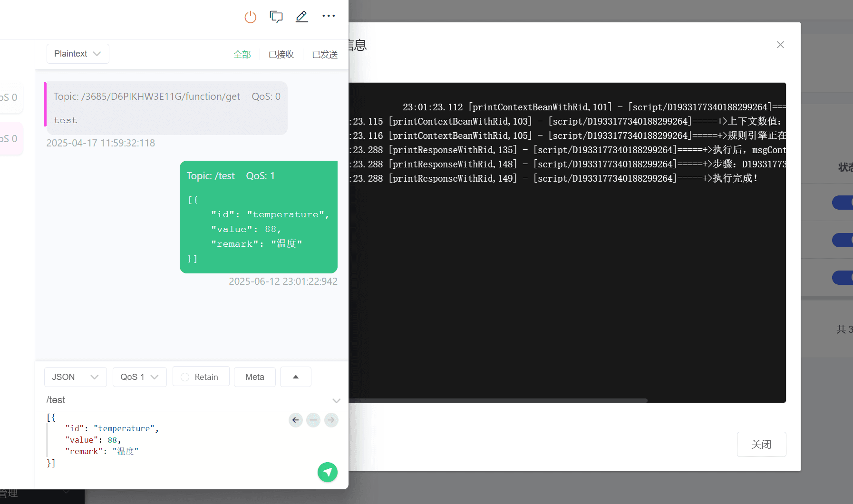Click the 关闭 button in dialog
The image size is (853, 504).
point(762,445)
